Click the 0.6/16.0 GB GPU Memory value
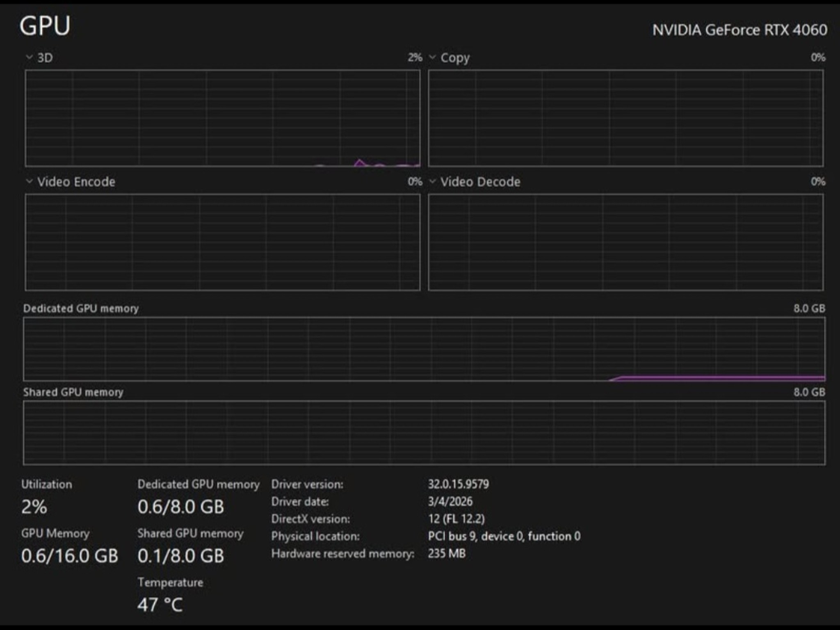This screenshot has height=630, width=840. point(70,556)
